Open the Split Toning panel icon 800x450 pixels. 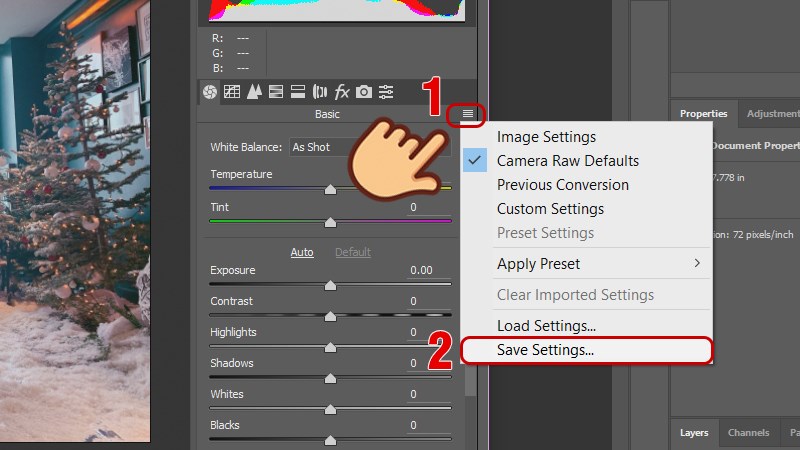pyautogui.click(x=298, y=92)
